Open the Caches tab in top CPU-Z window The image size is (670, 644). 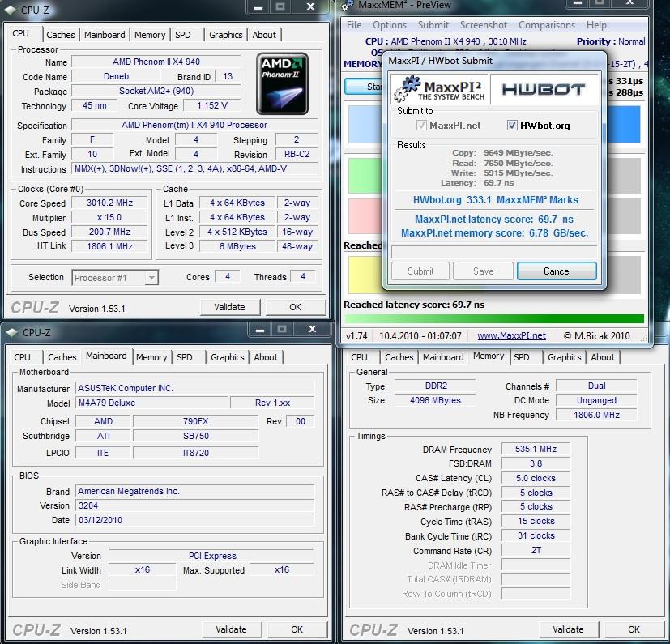[x=61, y=35]
